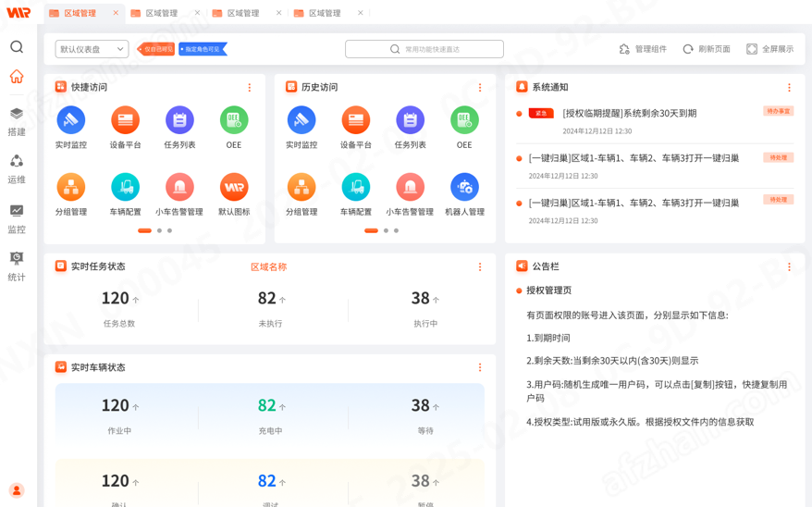Click the sidebar search magnifier icon

point(17,47)
